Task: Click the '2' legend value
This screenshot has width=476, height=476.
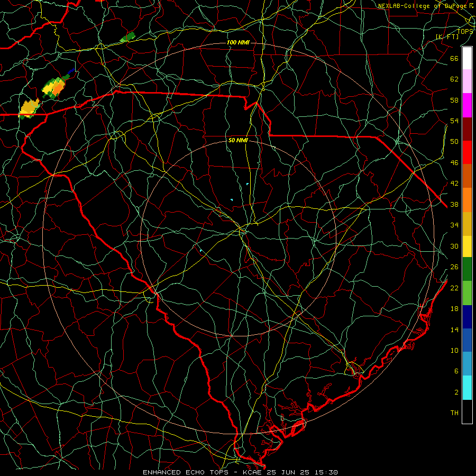Action: (456, 392)
